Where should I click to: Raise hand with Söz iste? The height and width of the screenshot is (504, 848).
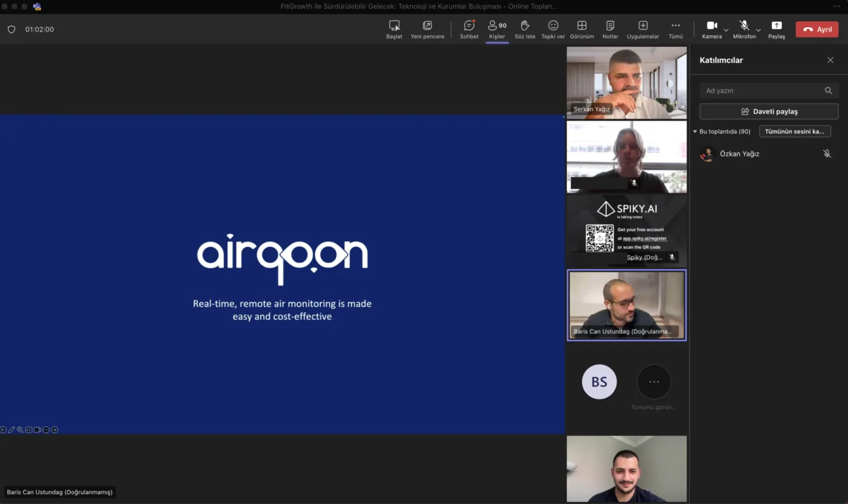(525, 29)
